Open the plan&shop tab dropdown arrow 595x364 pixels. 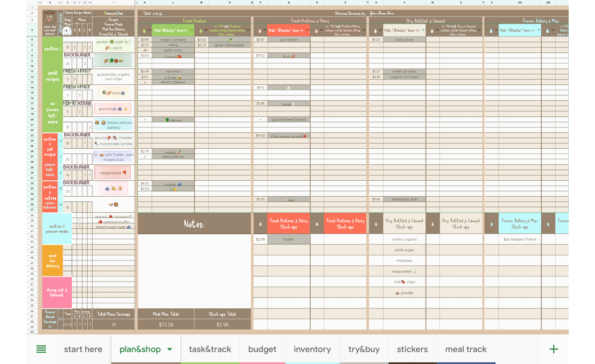point(170,349)
